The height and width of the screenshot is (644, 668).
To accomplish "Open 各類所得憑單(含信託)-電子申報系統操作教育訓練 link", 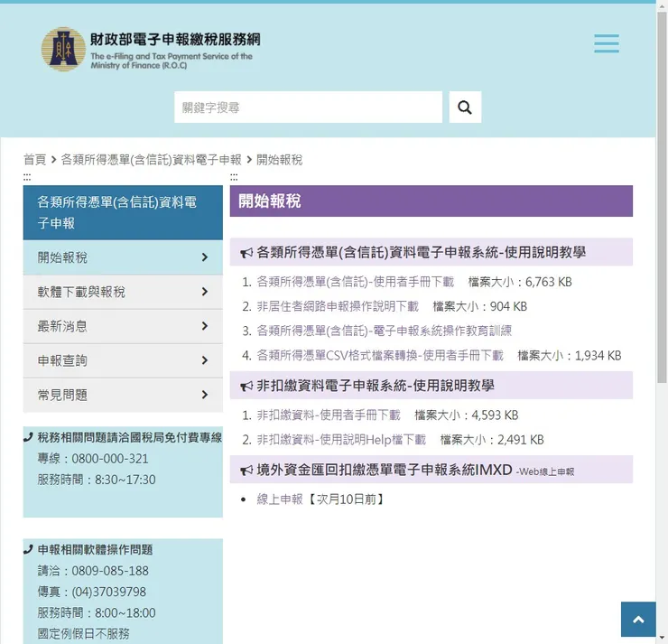I will tap(385, 331).
